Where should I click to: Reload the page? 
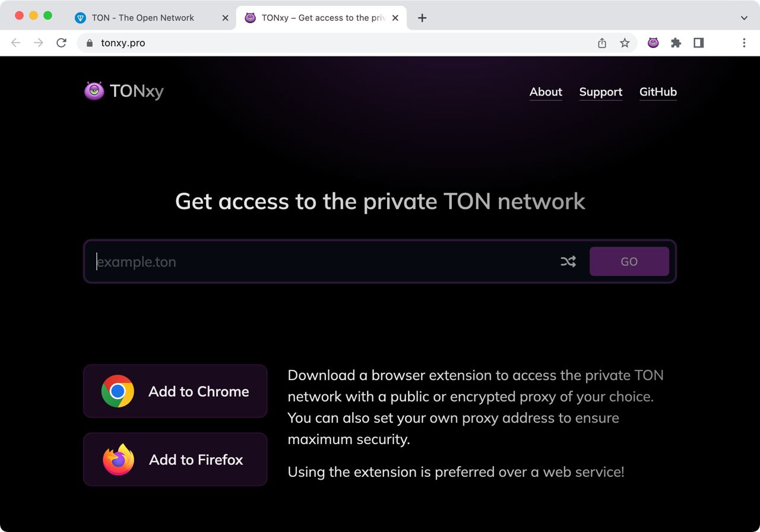tap(61, 43)
